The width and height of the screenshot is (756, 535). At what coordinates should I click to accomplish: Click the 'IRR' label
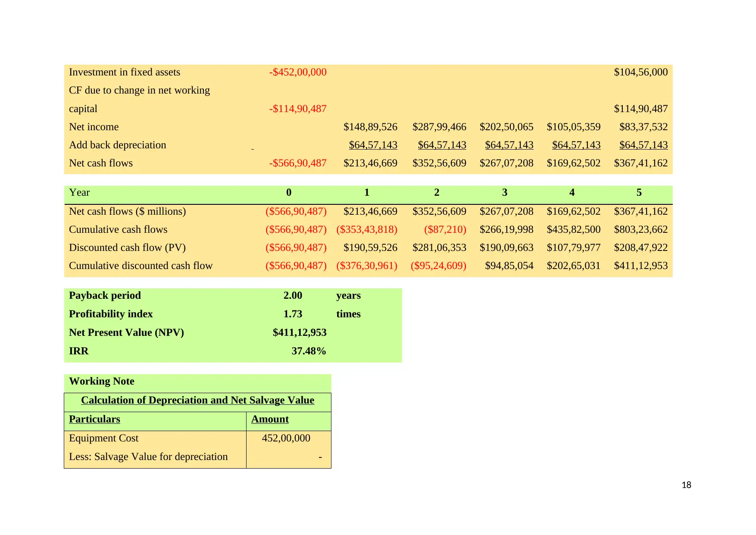pos(78,351)
